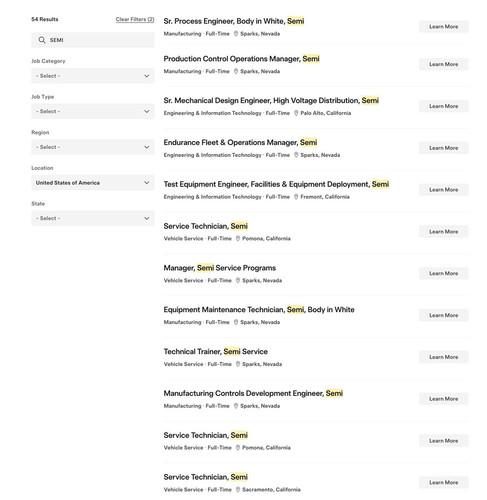Learn More for Production Control Operations Manager
The width and height of the screenshot is (487, 500).
(x=444, y=64)
